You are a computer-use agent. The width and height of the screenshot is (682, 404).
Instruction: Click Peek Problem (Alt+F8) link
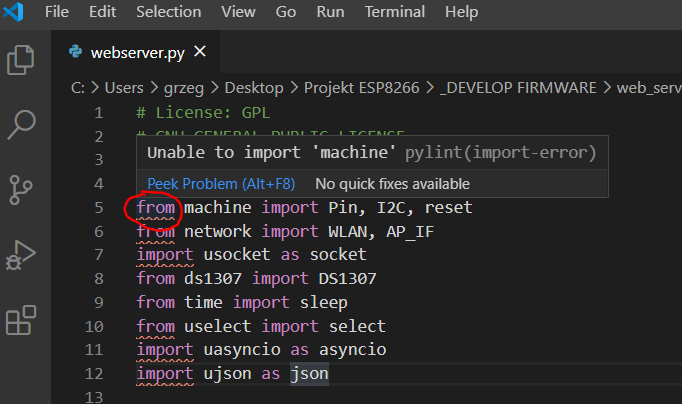tap(221, 184)
